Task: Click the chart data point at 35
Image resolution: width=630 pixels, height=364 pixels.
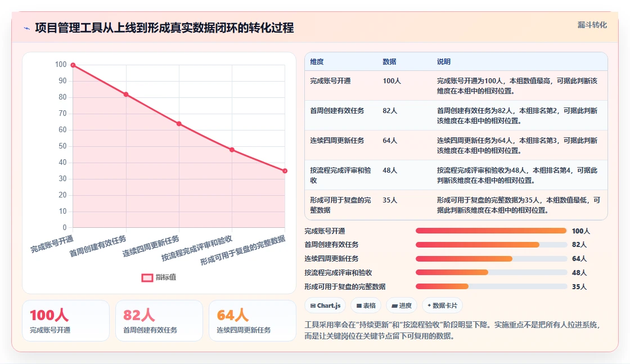Action: point(285,171)
